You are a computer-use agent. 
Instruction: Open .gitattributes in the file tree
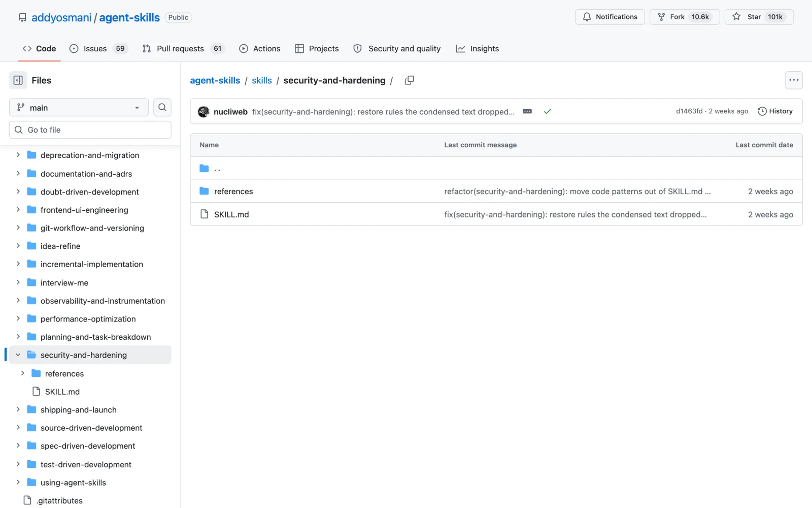59,501
